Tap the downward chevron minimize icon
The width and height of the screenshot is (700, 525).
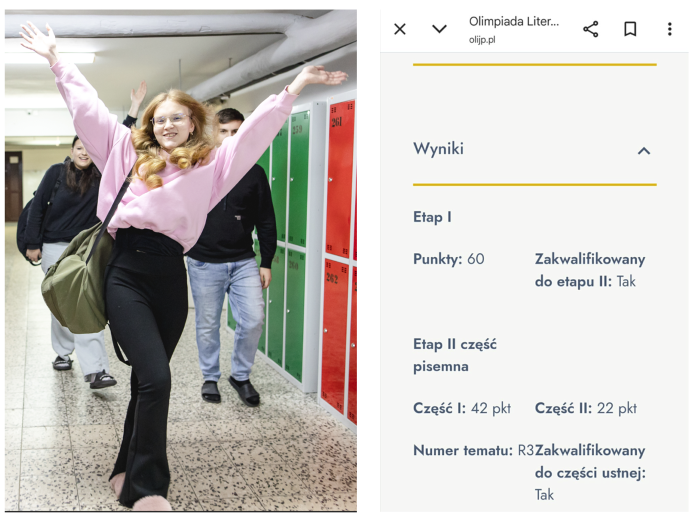click(439, 29)
